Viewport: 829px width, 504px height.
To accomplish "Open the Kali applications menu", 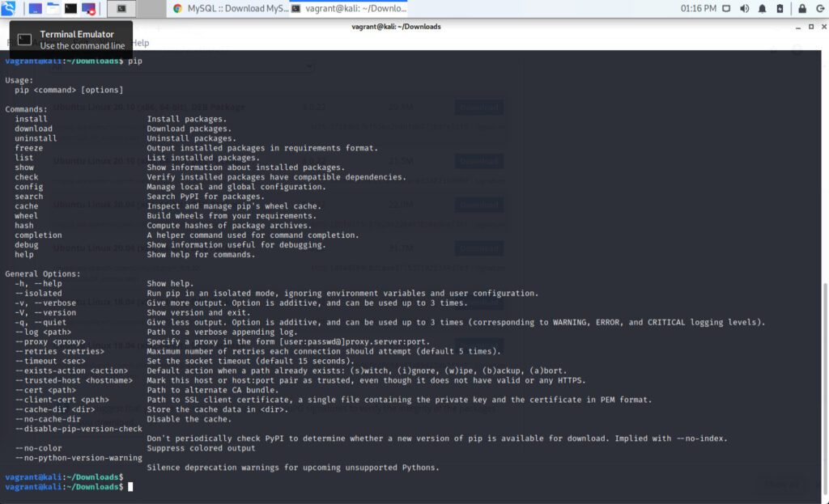I will [x=8, y=8].
